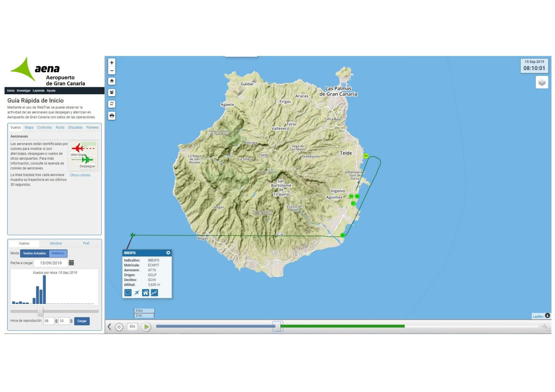
Task: Switch mode to Histórico
Action: 58,253
